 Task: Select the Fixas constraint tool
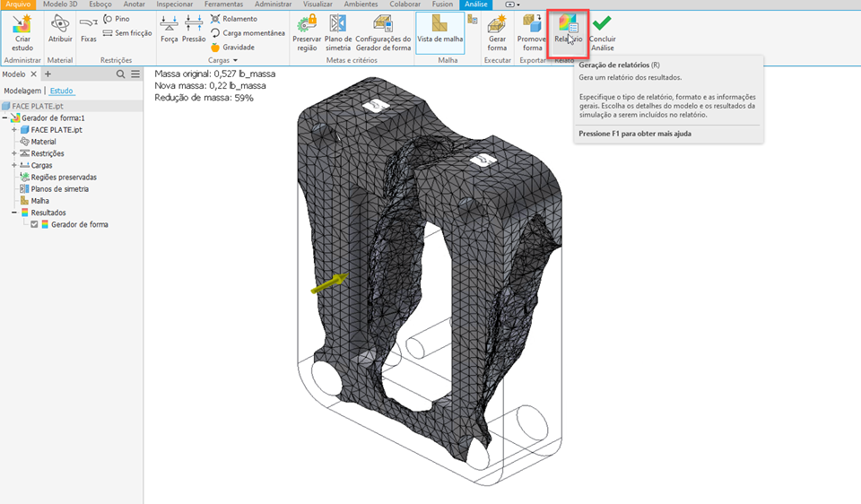(89, 29)
